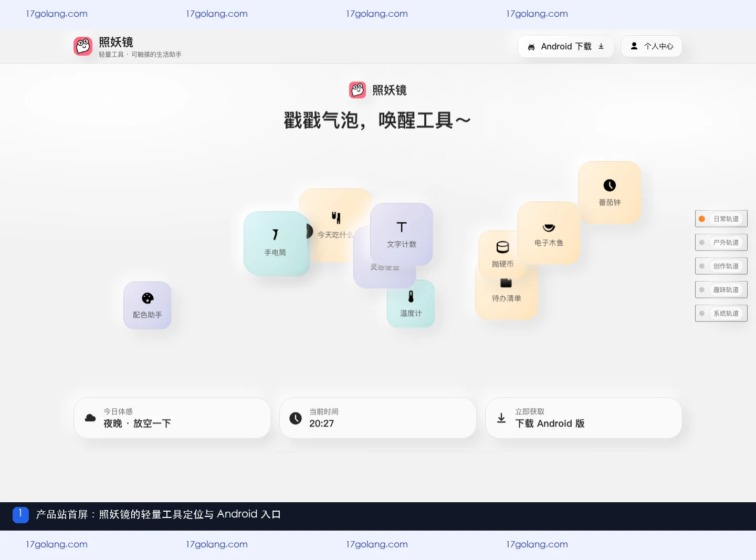Click the 戳戳气泡，唤醒工具～ headline
This screenshot has height=560, width=756.
pyautogui.click(x=377, y=121)
